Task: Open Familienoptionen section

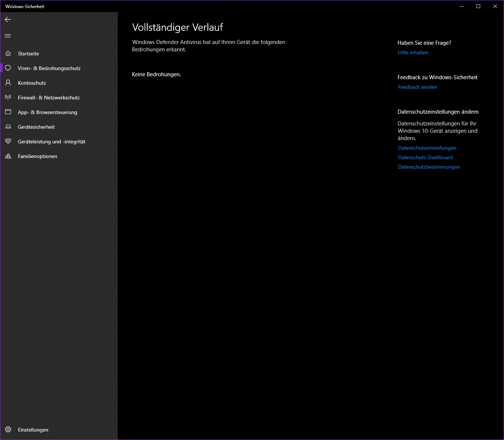Action: (x=59, y=156)
